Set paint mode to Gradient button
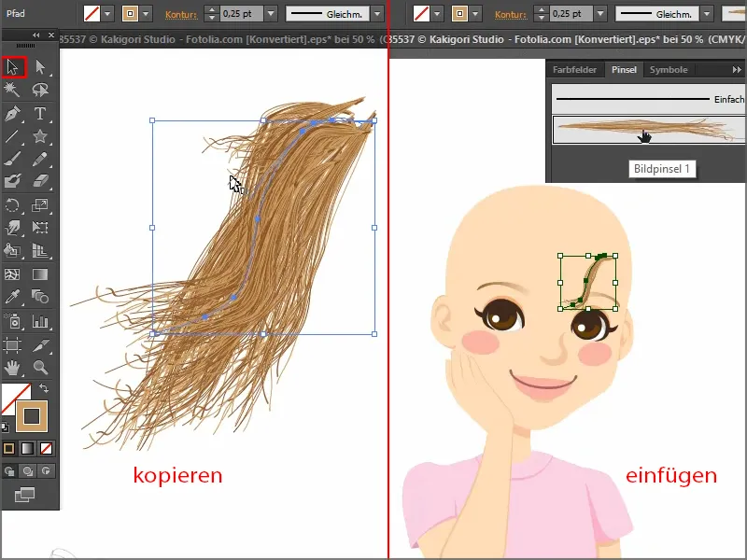 point(28,448)
